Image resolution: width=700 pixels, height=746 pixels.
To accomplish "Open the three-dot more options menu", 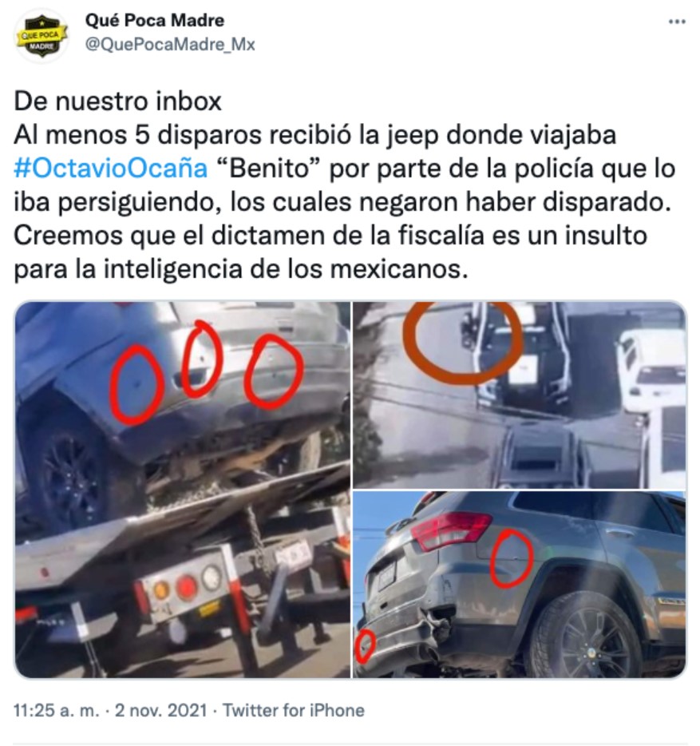I will click(x=677, y=22).
